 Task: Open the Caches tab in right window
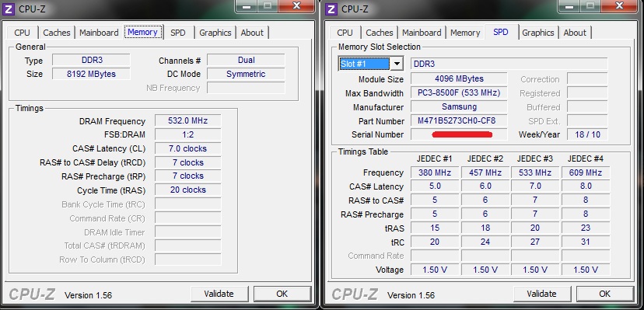click(380, 33)
